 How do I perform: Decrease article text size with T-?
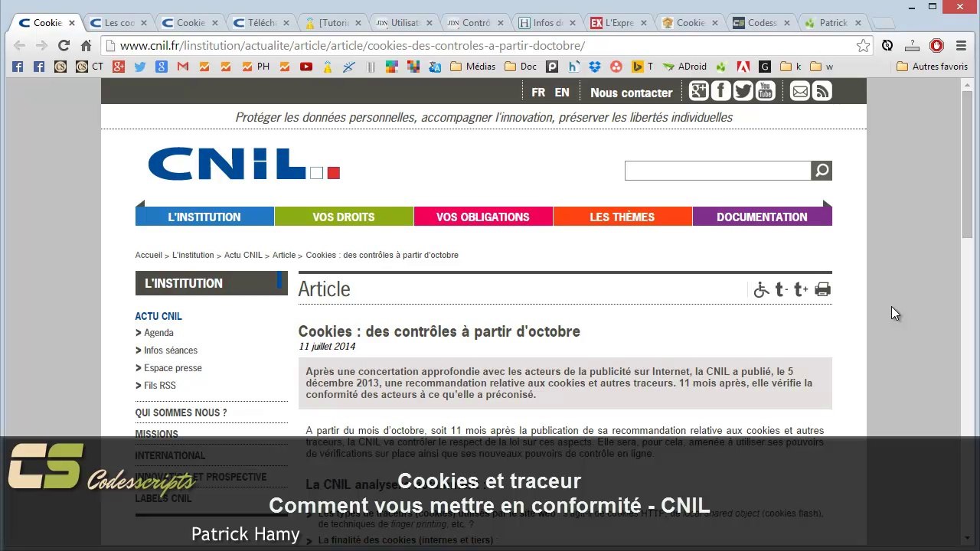(781, 289)
